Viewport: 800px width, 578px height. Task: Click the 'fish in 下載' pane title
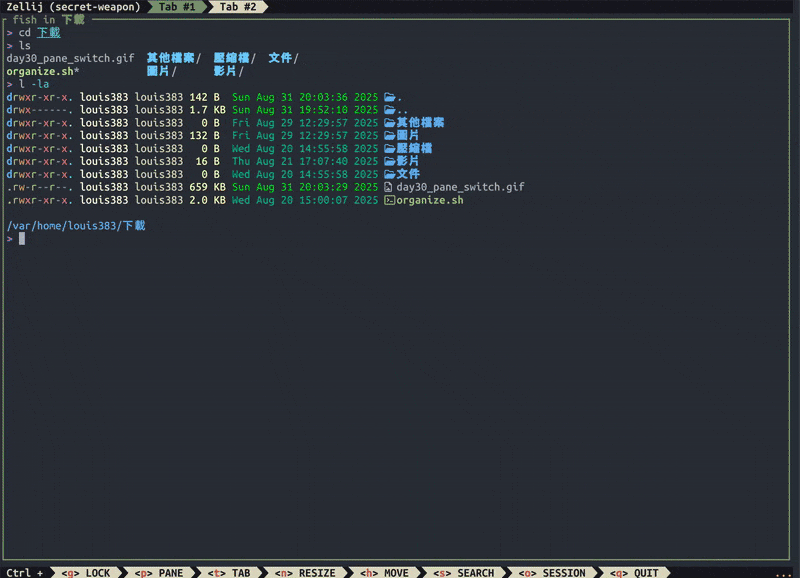coord(48,19)
